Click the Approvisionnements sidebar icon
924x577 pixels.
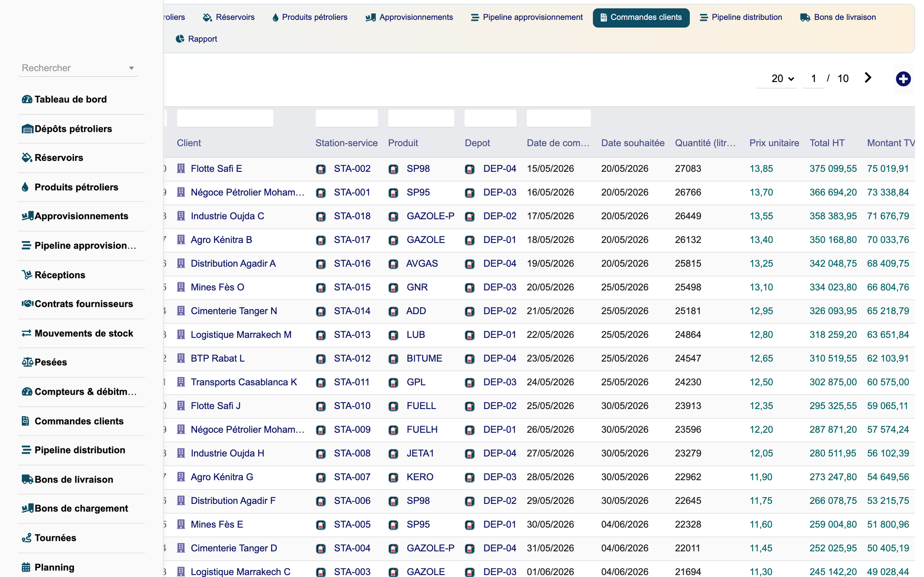click(27, 216)
